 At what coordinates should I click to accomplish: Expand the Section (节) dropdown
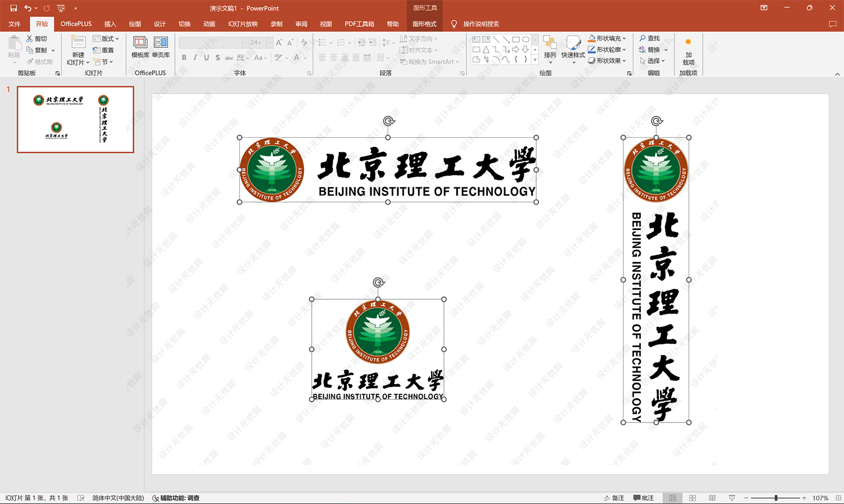104,62
